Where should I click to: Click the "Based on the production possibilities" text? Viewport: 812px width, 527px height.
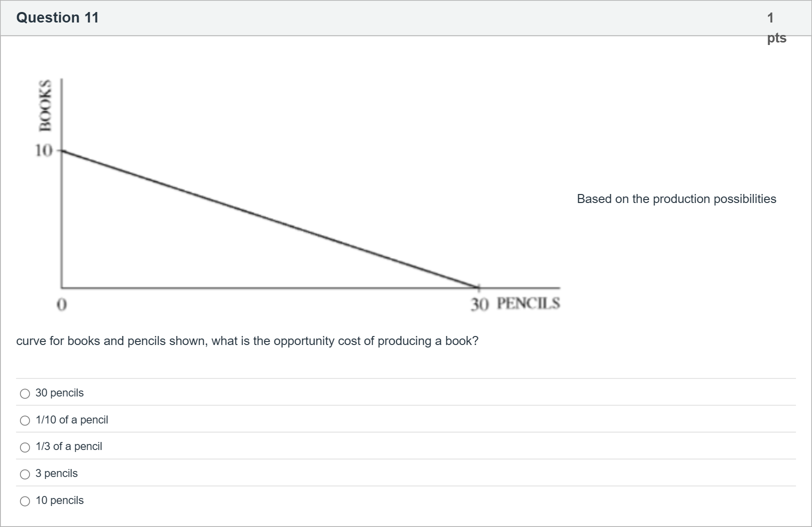pos(676,199)
